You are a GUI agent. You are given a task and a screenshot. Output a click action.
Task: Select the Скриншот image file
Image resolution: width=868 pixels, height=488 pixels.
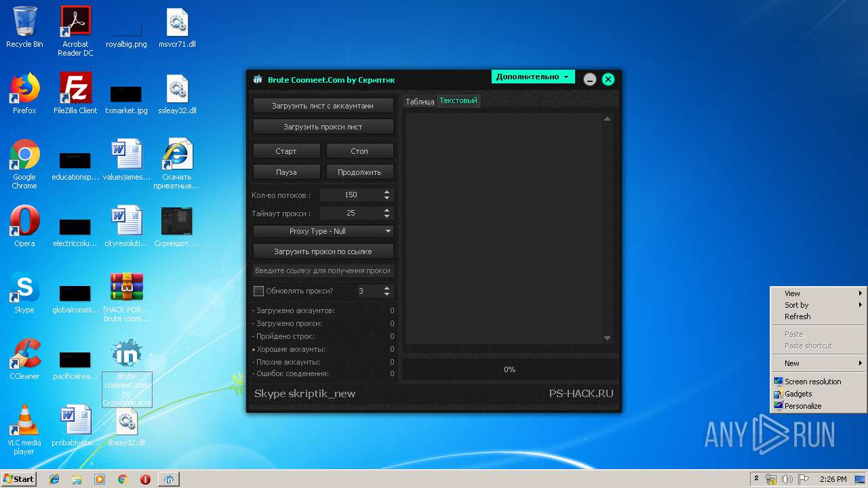point(177,226)
